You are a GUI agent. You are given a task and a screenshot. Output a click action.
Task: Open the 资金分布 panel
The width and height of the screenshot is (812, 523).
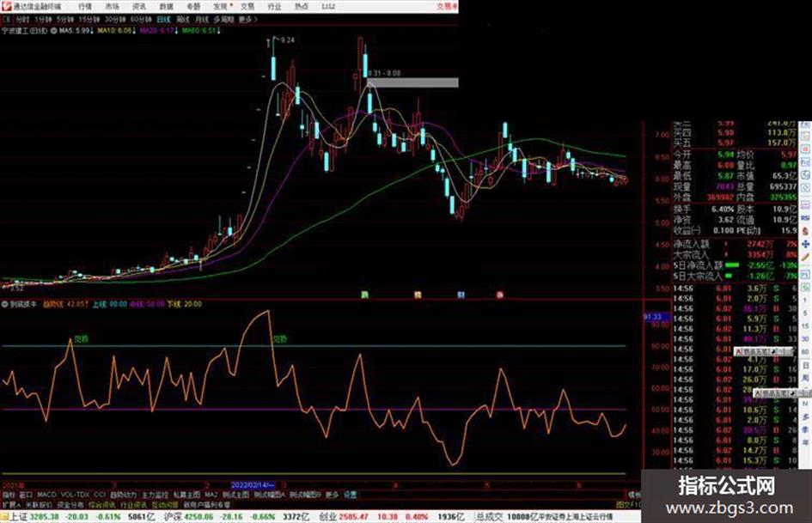(70, 504)
